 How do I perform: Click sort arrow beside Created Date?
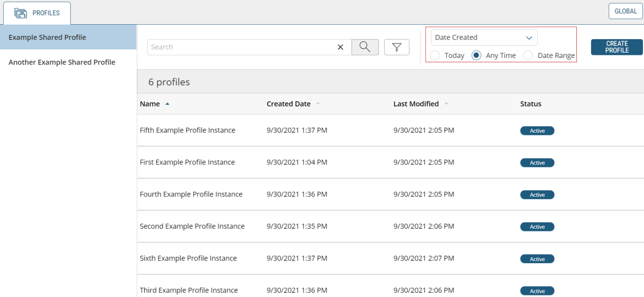tap(318, 104)
